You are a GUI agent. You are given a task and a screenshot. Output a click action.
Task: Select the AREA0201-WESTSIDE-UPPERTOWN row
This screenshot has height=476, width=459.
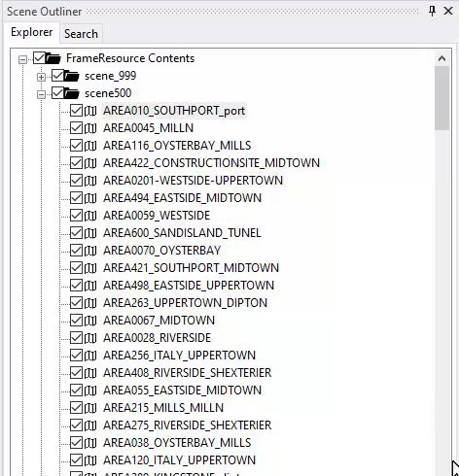tap(193, 181)
